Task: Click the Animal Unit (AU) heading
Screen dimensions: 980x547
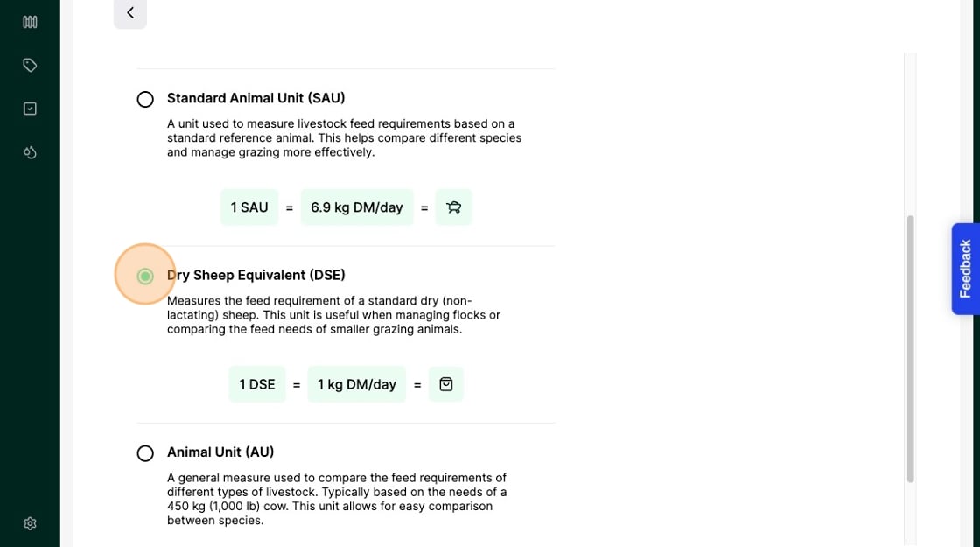Action: pyautogui.click(x=220, y=452)
